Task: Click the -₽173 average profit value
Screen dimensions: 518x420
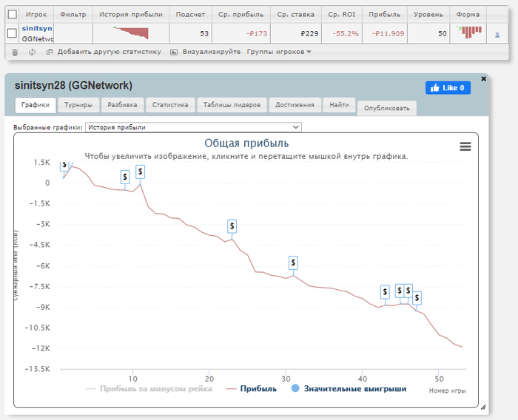Action: click(x=257, y=34)
